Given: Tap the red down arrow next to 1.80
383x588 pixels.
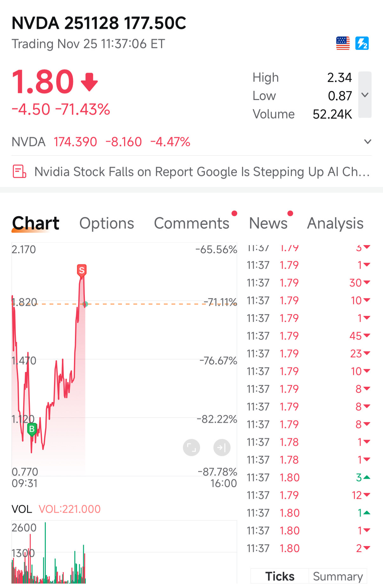Looking at the screenshot, I should click(x=89, y=82).
